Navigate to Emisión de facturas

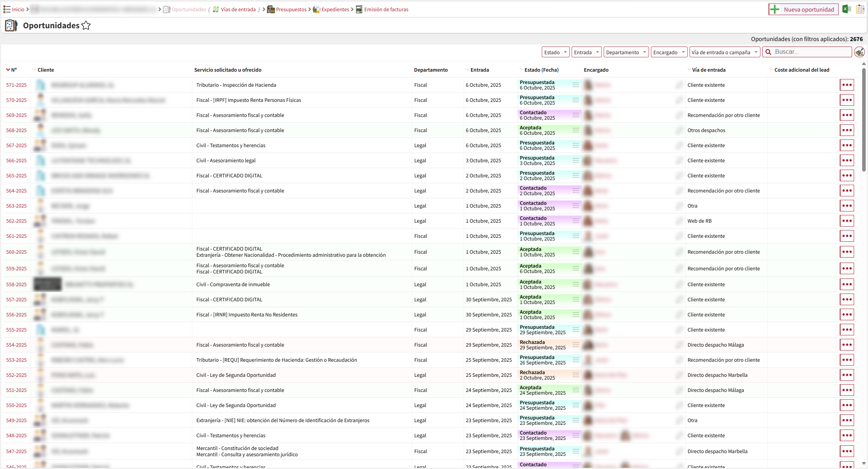tap(386, 9)
